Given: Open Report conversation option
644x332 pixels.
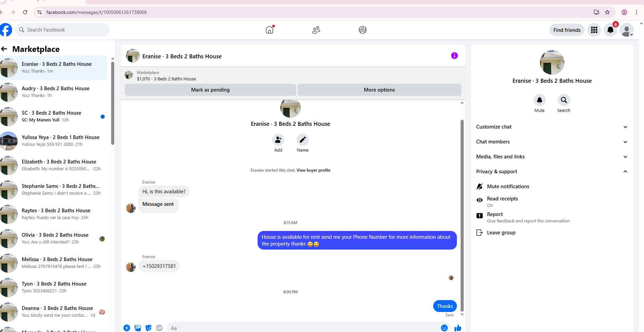Looking at the screenshot, I should [552, 217].
